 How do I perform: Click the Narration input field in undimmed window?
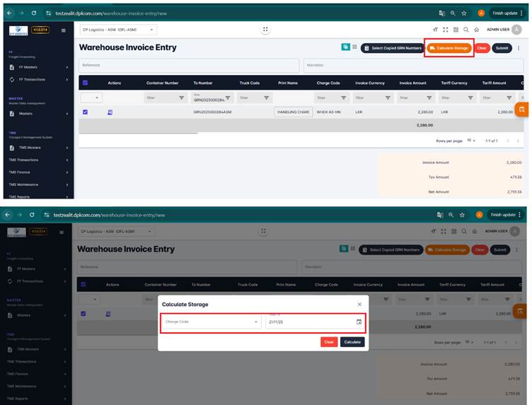[x=413, y=65]
